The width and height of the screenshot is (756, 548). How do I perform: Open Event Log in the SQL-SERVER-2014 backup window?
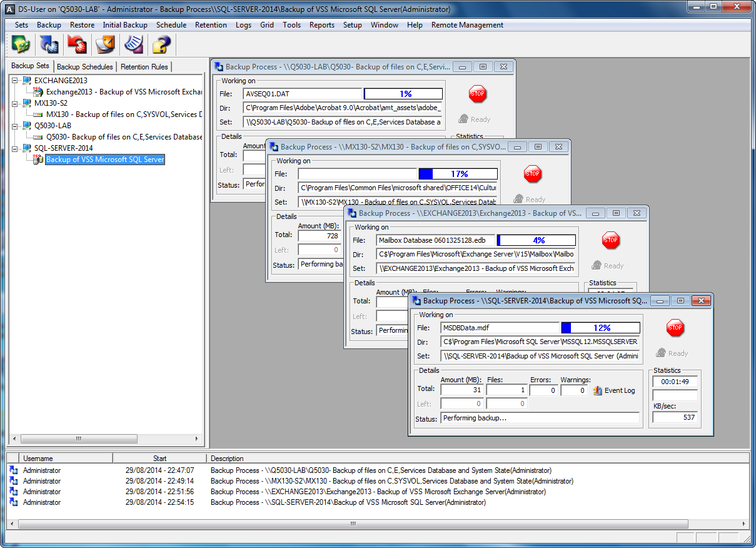[x=614, y=390]
